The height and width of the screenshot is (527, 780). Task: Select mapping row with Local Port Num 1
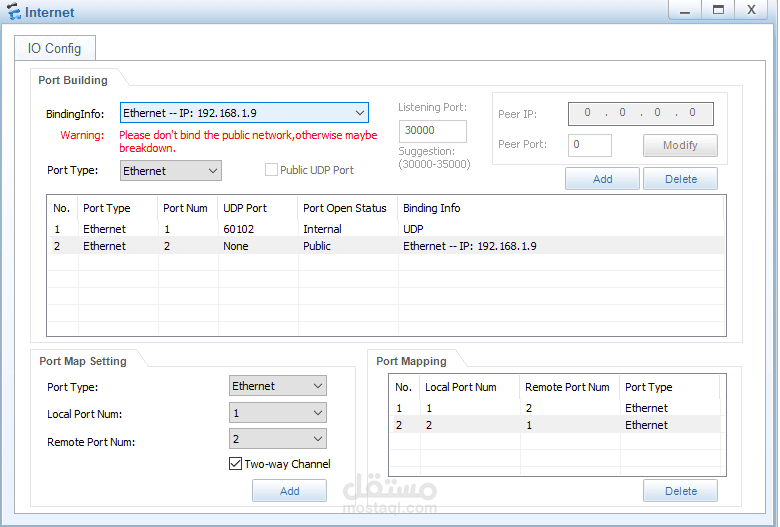point(555,408)
